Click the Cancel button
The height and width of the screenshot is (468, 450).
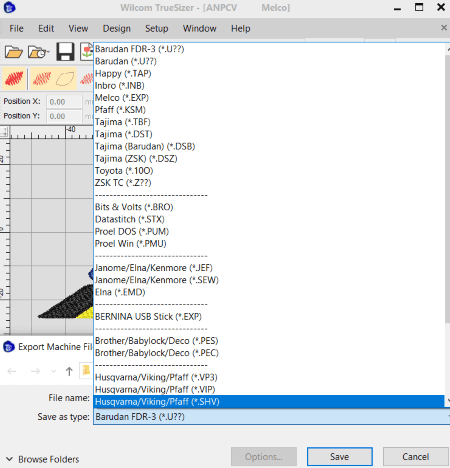(x=415, y=456)
